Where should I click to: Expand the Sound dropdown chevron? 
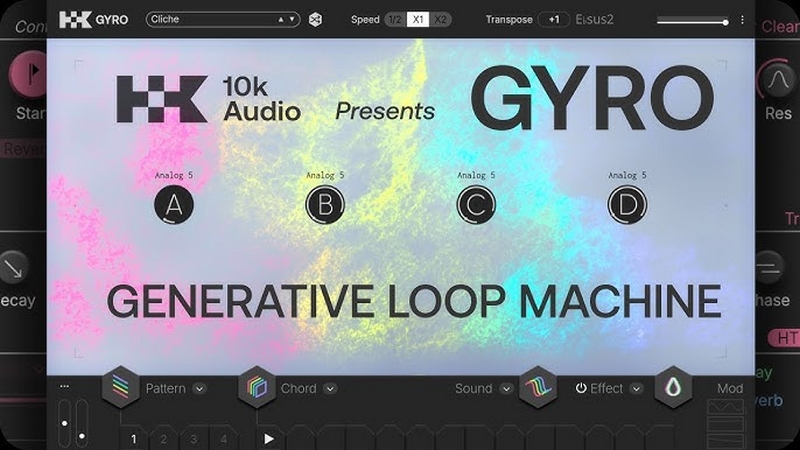coord(506,389)
